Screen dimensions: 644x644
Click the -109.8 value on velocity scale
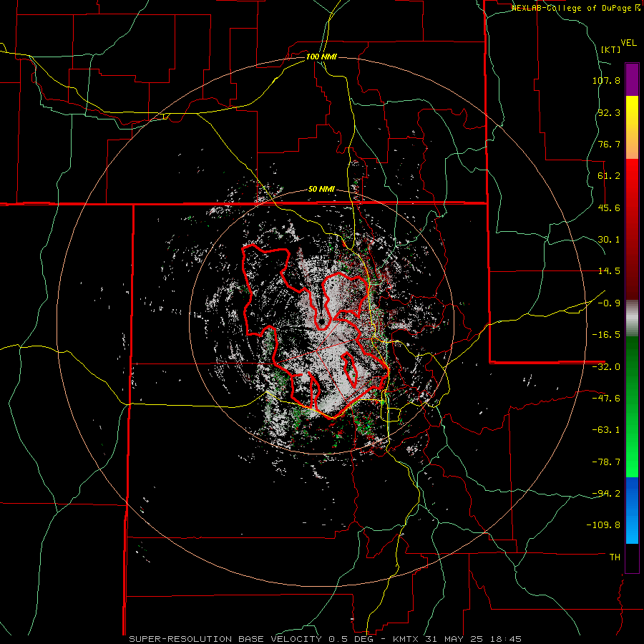604,525
